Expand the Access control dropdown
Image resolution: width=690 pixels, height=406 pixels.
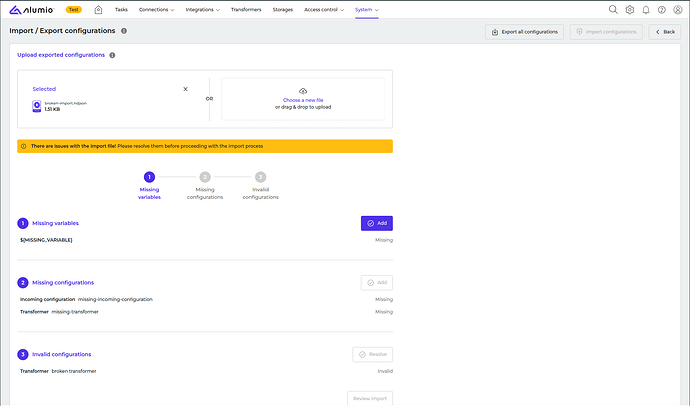point(325,10)
